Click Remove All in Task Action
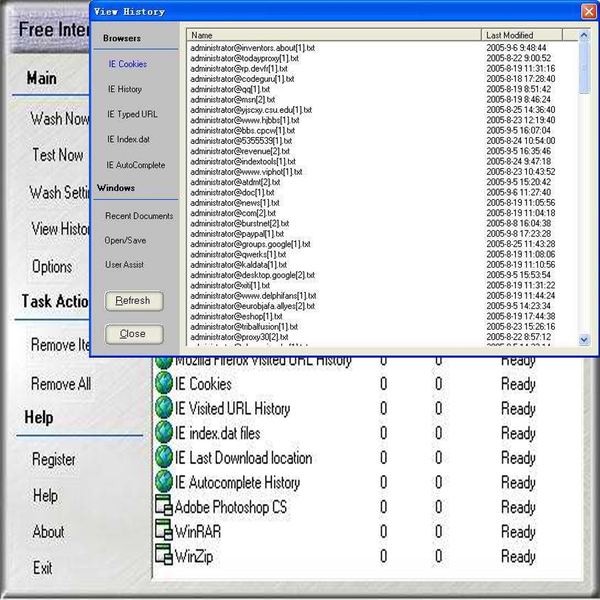This screenshot has width=600, height=600. click(x=61, y=384)
